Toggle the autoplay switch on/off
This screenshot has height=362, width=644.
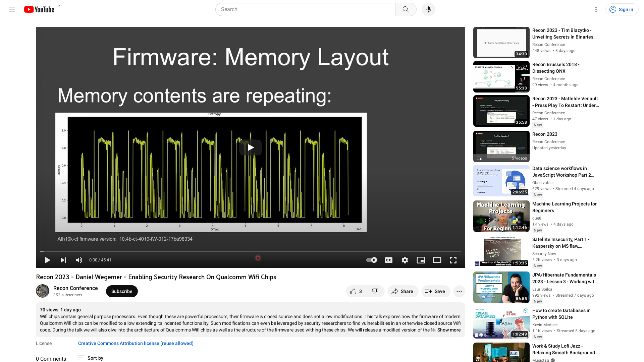pos(372,260)
